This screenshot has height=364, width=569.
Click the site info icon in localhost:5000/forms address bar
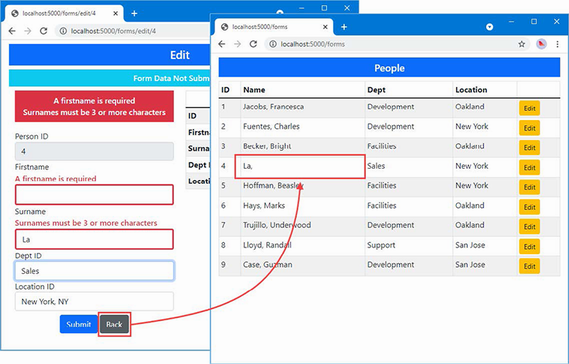click(x=273, y=44)
